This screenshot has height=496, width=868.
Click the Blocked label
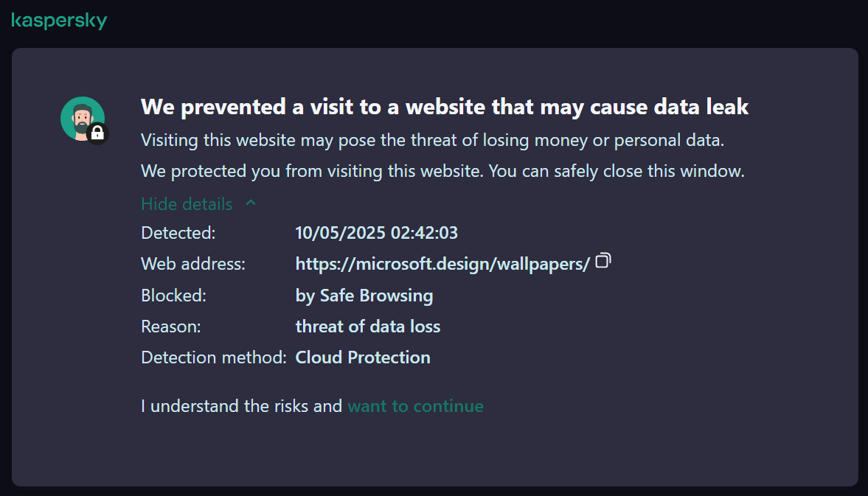173,296
